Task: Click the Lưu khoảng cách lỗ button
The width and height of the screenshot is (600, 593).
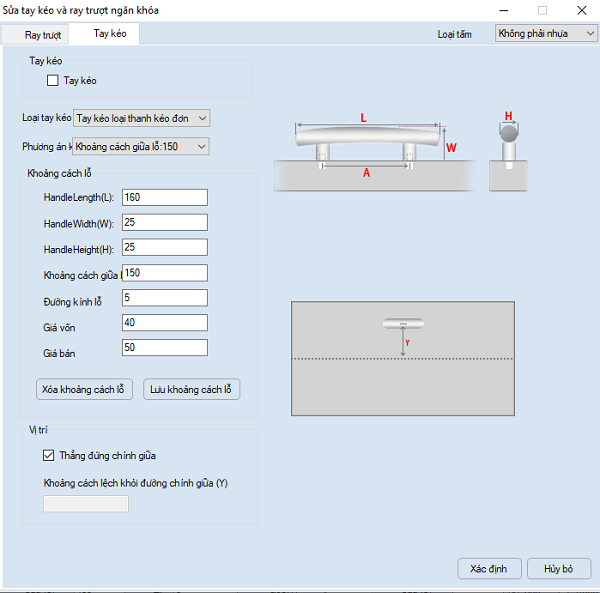Action: coord(192,389)
